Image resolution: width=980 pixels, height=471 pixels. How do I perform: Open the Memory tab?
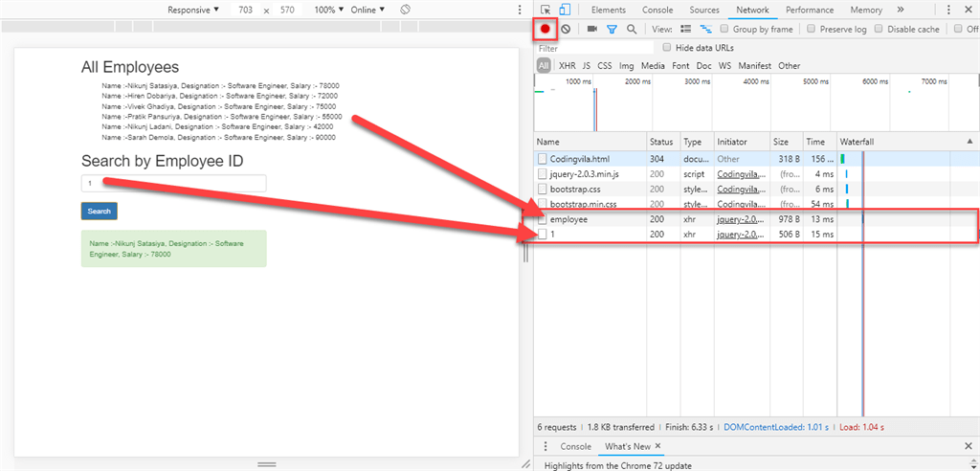click(866, 10)
